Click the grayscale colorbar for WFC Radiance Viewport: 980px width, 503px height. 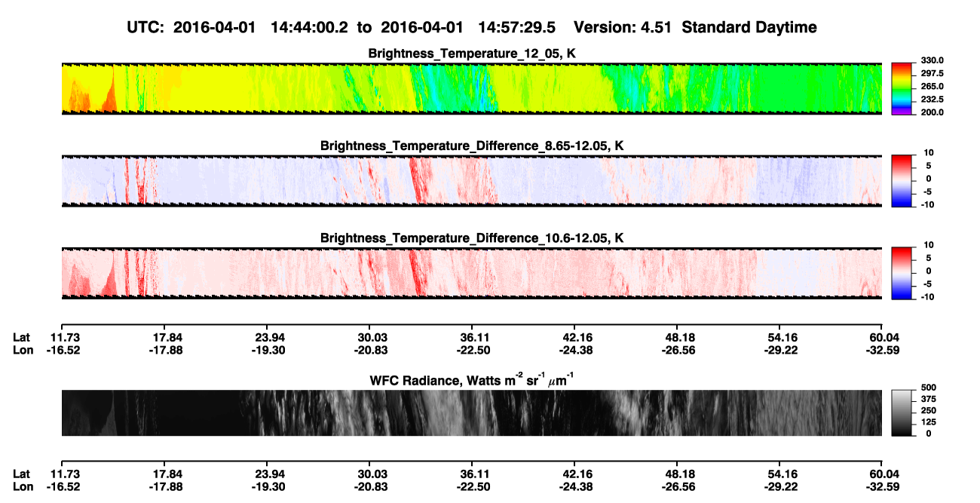coord(901,413)
